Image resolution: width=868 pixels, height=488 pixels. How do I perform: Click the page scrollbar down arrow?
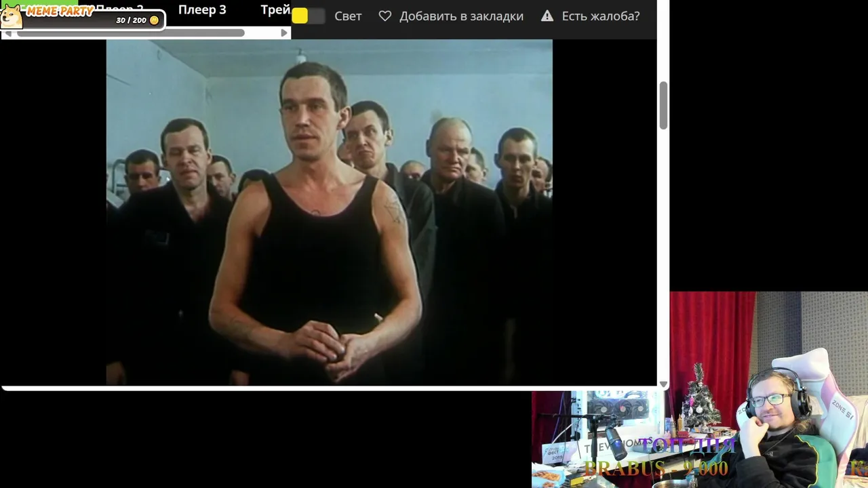pos(663,384)
